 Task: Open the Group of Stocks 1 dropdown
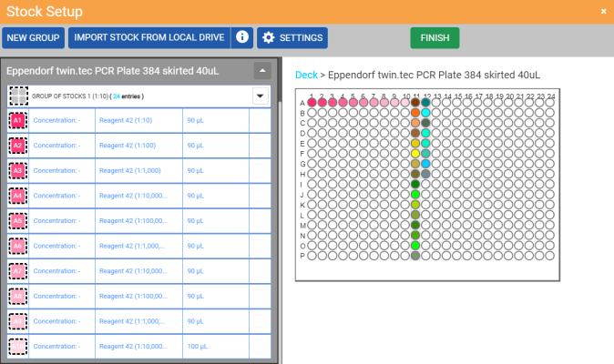pyautogui.click(x=260, y=96)
